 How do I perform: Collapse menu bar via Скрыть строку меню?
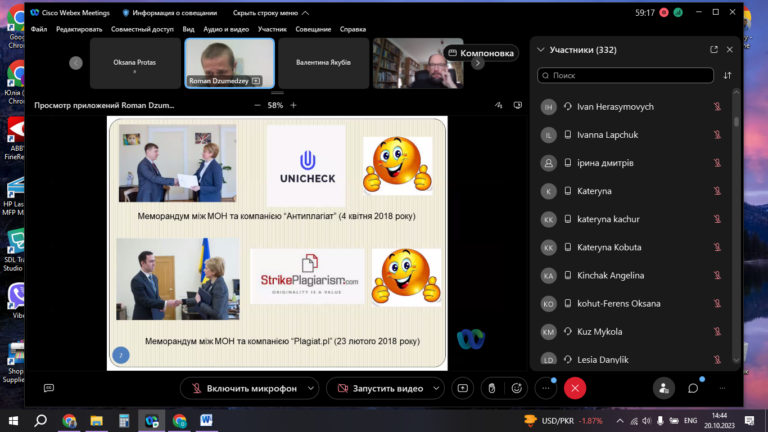coord(270,13)
